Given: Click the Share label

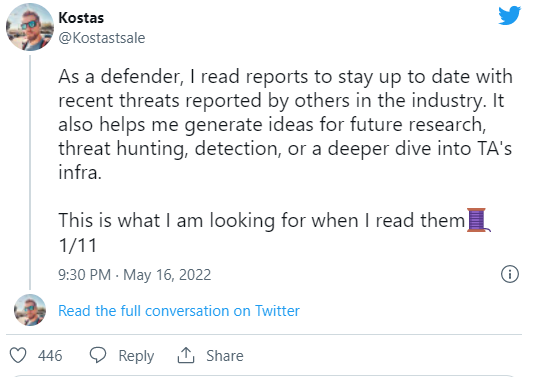Looking at the screenshot, I should pyautogui.click(x=225, y=356).
